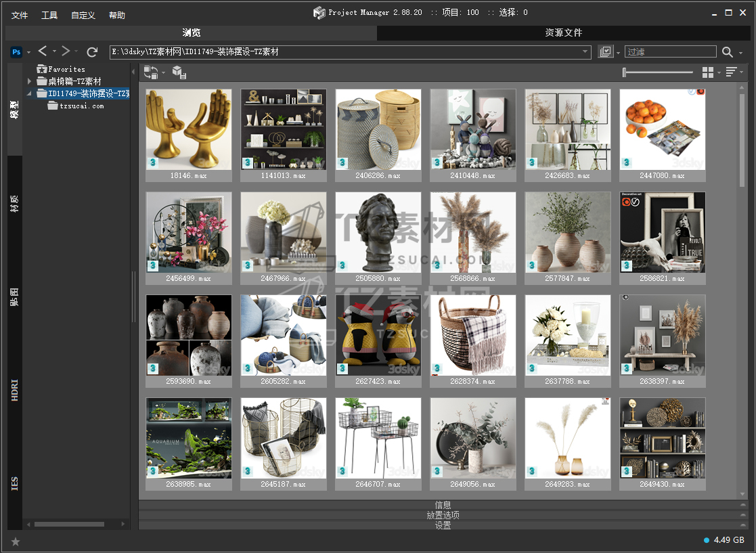
Task: Open the grid thumbnail view mode icon
Action: point(708,72)
